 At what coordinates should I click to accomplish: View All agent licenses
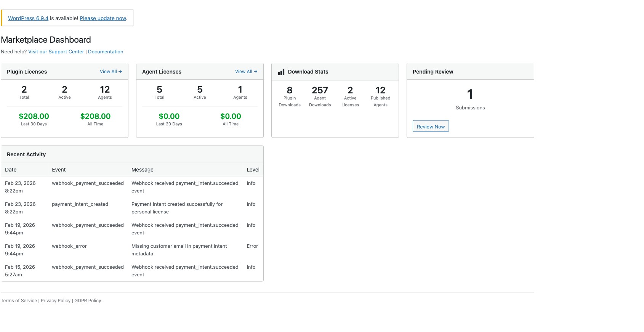click(x=246, y=72)
